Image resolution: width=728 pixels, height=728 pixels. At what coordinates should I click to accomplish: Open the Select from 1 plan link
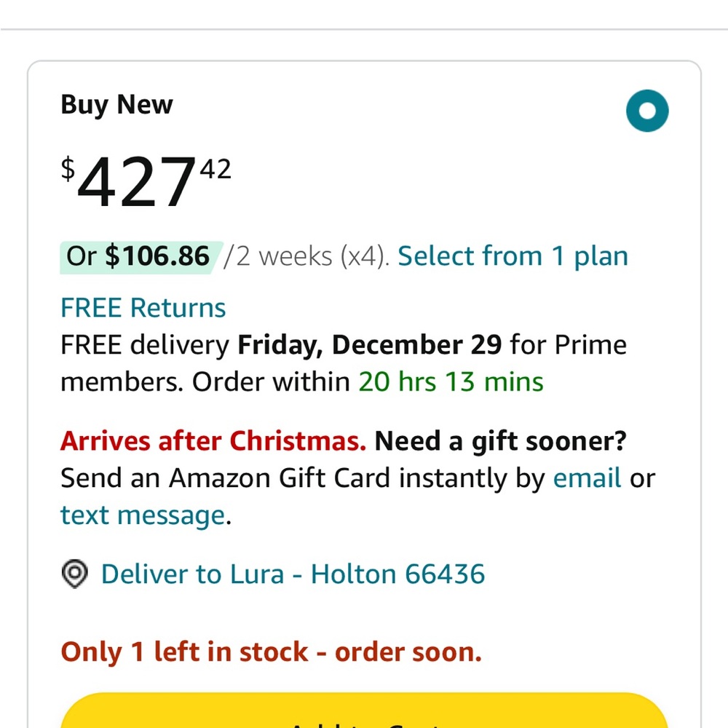[513, 256]
